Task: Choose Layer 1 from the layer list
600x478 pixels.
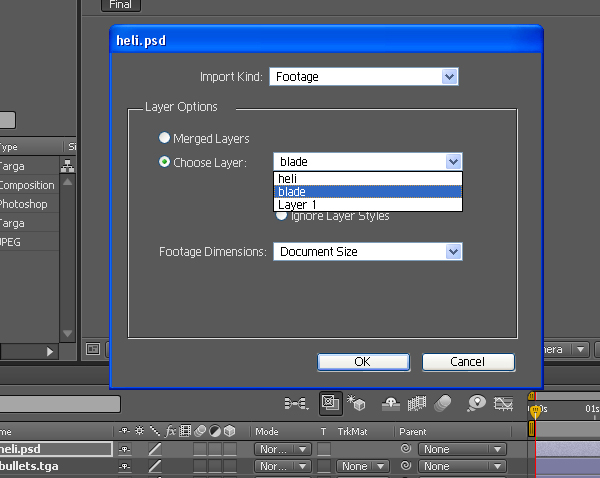Action: pos(368,205)
